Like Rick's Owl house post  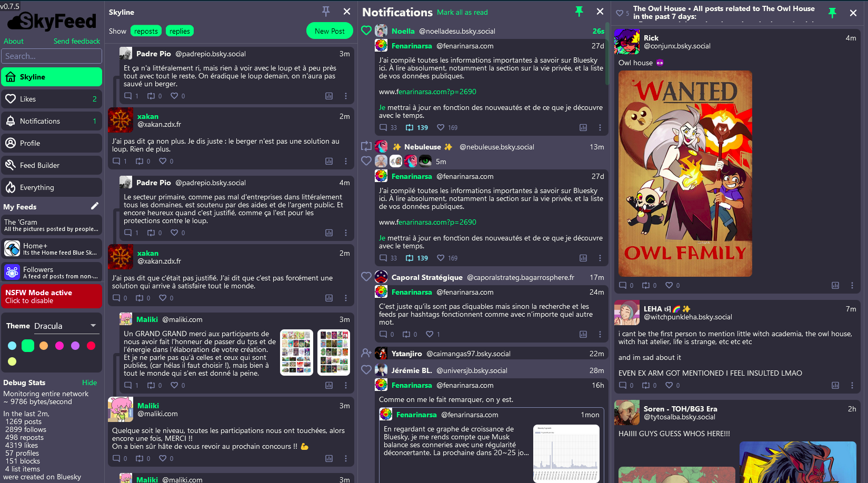click(669, 285)
